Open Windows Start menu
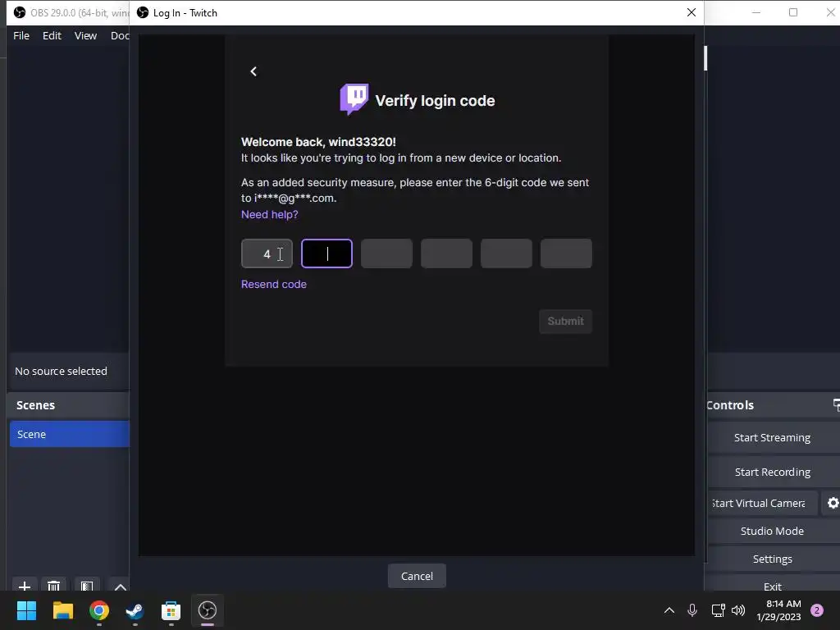840x630 pixels. (26, 610)
